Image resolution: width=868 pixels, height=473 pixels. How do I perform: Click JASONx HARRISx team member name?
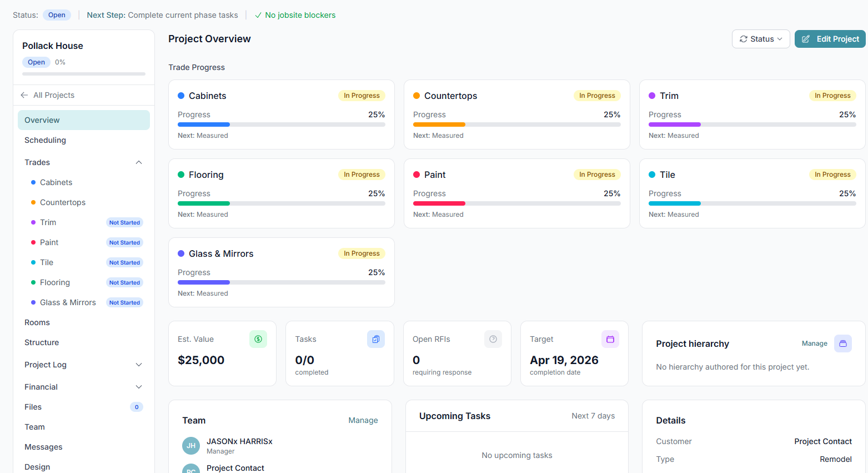pyautogui.click(x=239, y=441)
